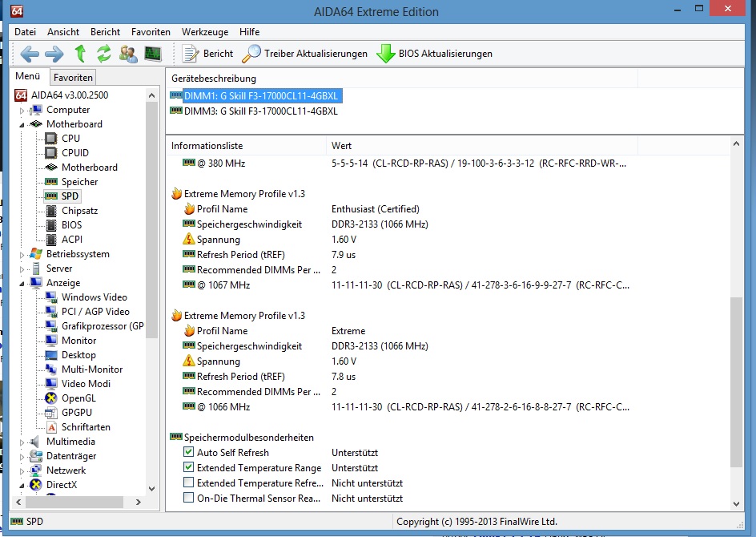Open BIOS Aktualisierungen from toolbar
The width and height of the screenshot is (756, 537).
point(434,54)
